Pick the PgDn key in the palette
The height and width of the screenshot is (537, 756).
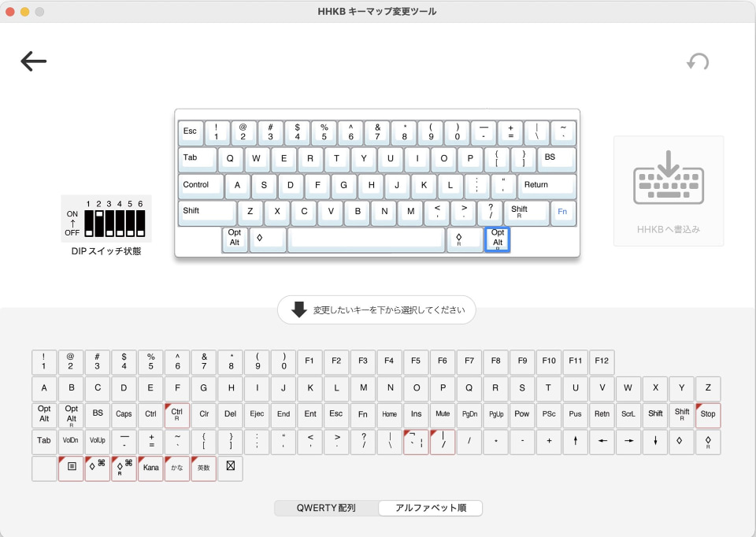(469, 415)
